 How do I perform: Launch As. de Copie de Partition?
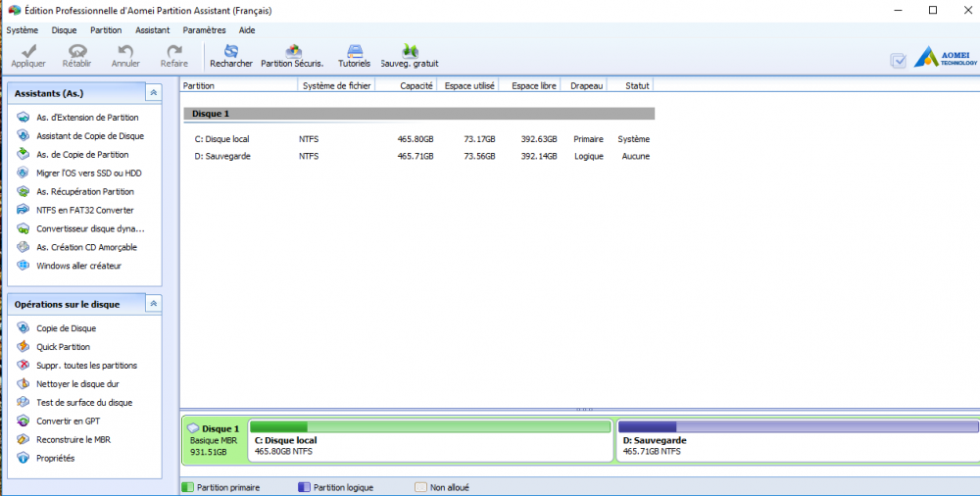(82, 155)
